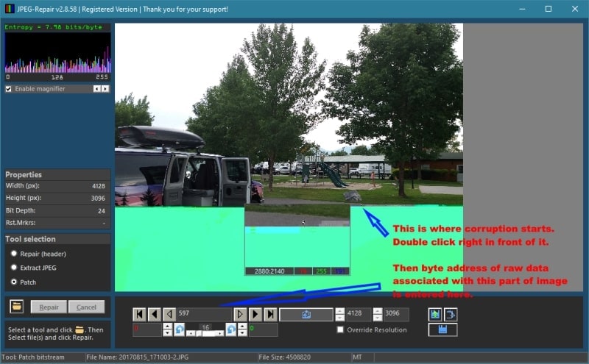Viewport: 589px width, 364px height.
Task: Click the Cancel button
Action: click(86, 307)
